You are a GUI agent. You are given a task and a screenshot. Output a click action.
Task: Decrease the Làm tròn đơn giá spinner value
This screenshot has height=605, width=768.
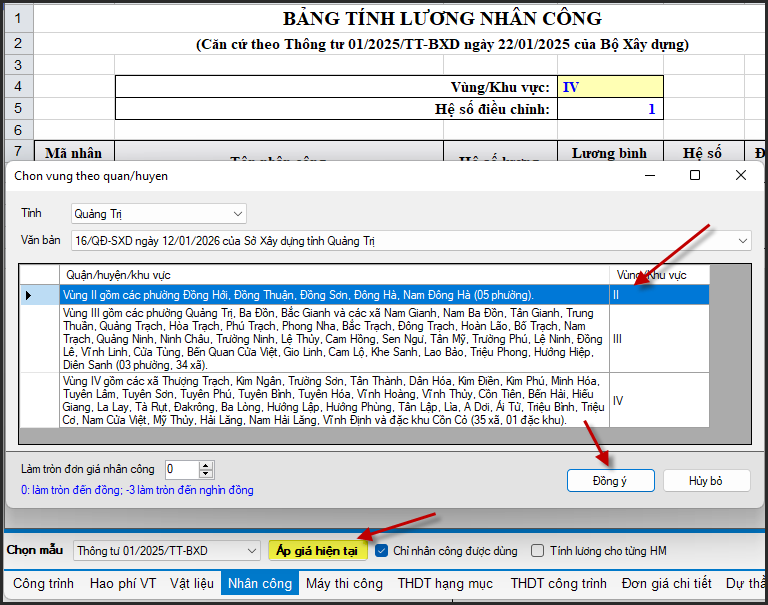(x=206, y=474)
